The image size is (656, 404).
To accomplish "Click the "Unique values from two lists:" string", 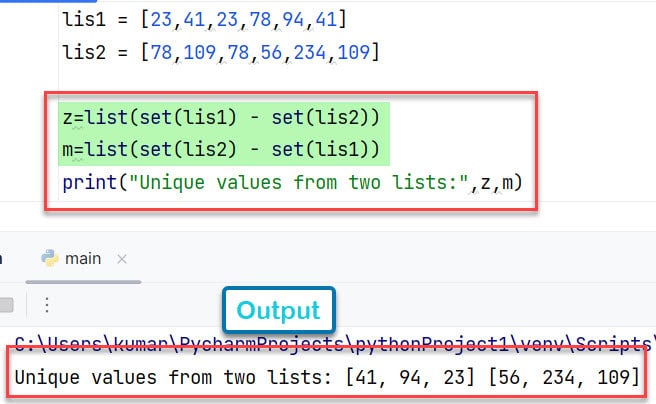I will pyautogui.click(x=299, y=183).
